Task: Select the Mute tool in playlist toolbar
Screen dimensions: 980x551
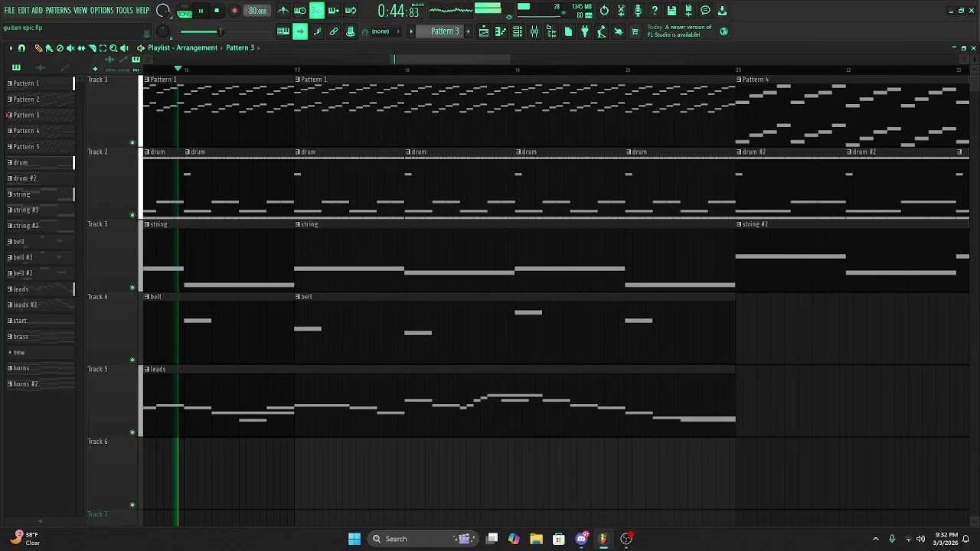Action: [x=70, y=48]
